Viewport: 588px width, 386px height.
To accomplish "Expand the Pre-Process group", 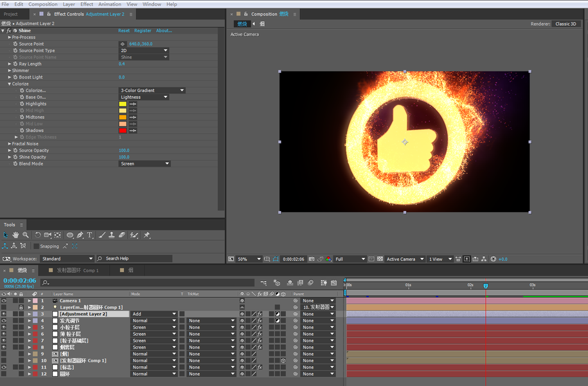I will point(10,37).
